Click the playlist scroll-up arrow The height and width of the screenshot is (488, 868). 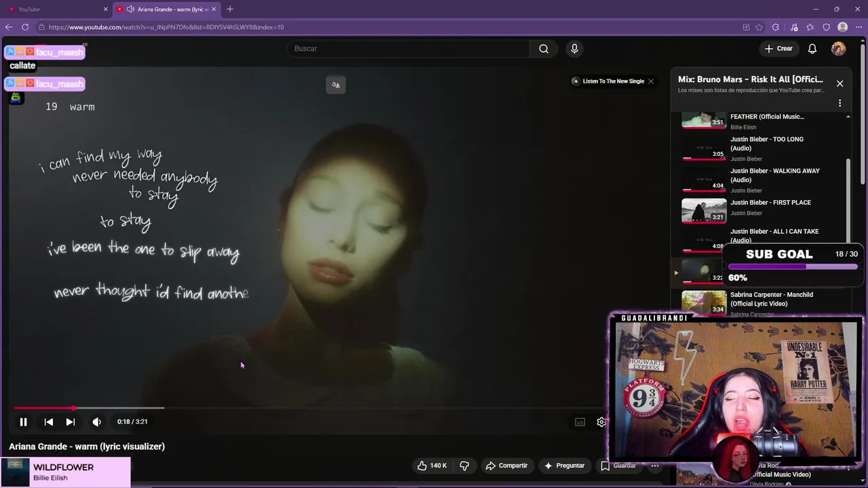click(848, 117)
